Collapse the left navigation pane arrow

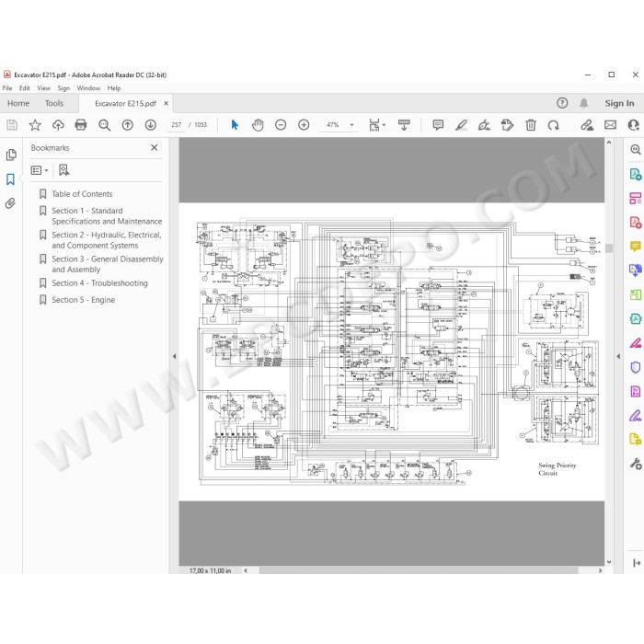click(174, 356)
